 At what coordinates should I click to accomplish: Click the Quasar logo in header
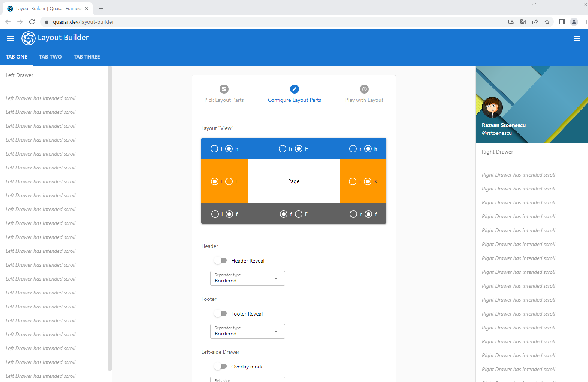[x=29, y=38]
